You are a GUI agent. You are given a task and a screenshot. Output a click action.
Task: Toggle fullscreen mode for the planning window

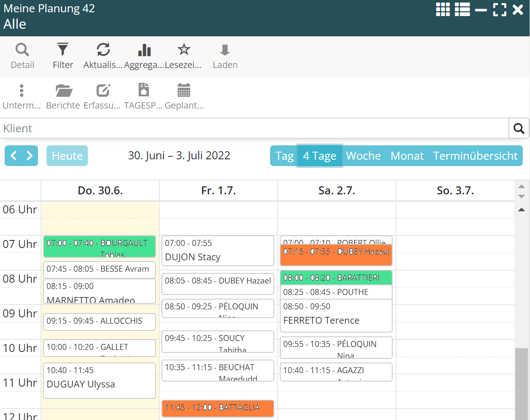500,9
